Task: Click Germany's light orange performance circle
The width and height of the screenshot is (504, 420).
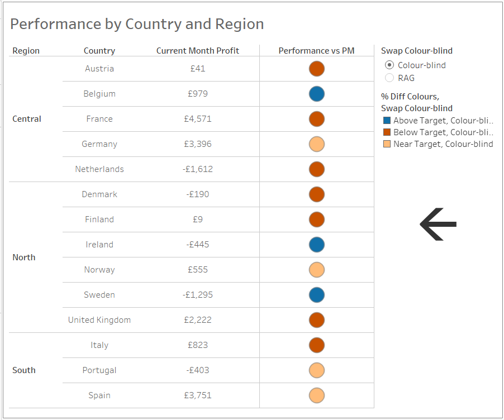Action: [x=317, y=144]
